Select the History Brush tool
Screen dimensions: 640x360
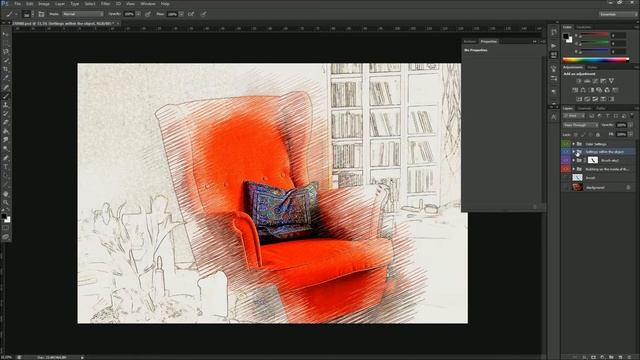[x=6, y=114]
